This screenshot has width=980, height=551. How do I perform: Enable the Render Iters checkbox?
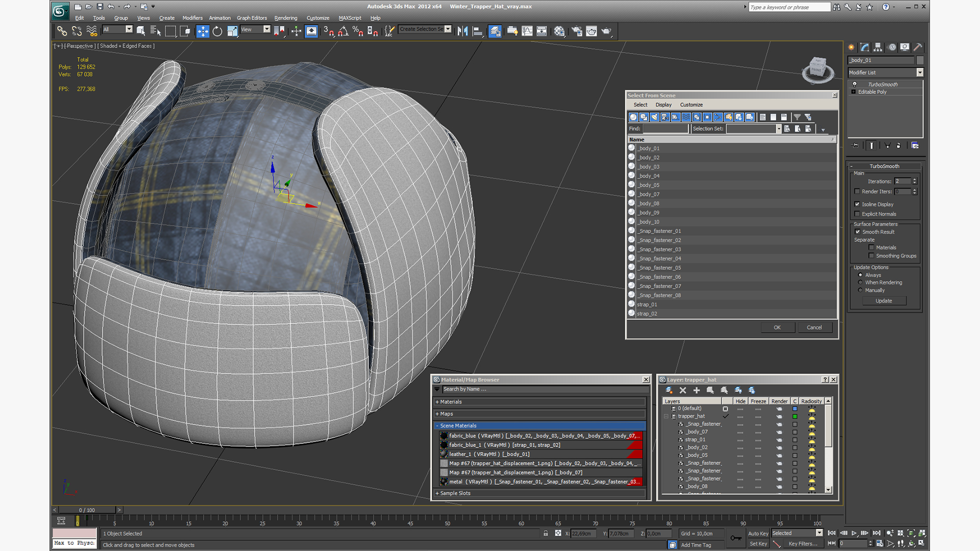click(x=857, y=191)
